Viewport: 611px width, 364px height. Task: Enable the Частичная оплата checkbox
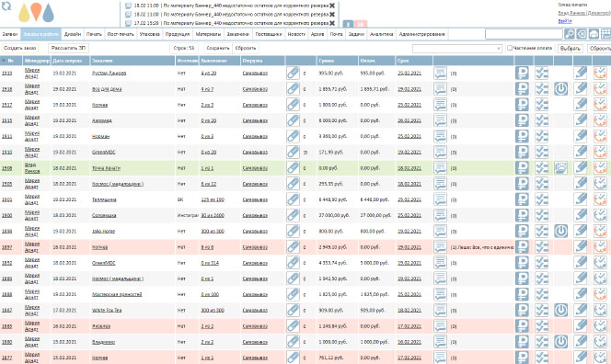[x=510, y=48]
